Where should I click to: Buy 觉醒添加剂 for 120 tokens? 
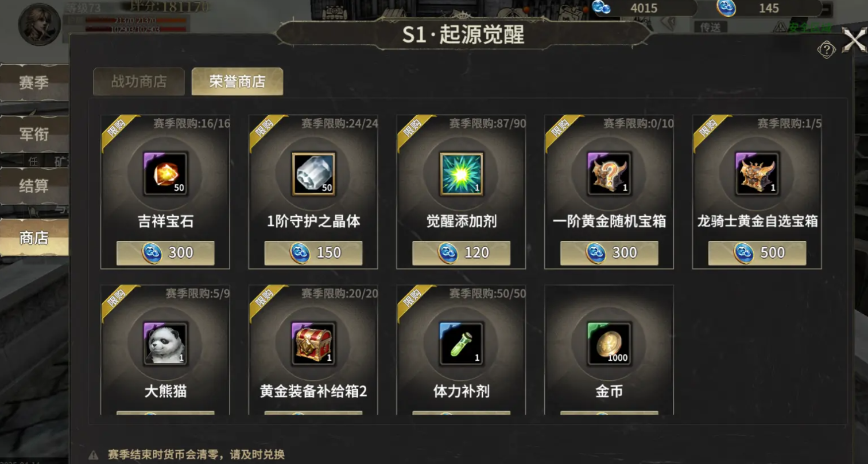click(462, 253)
